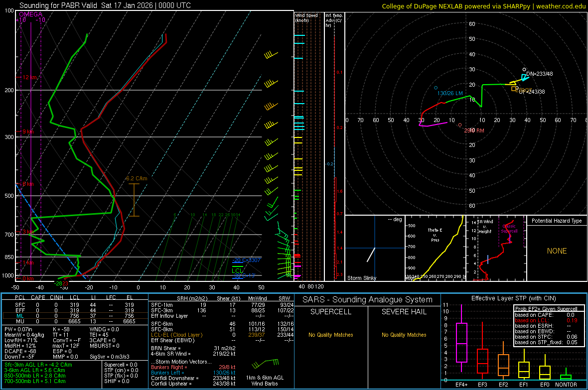Click the Effective Layer STP (with CIN) title
The height and width of the screenshot is (390, 588).
[513, 298]
